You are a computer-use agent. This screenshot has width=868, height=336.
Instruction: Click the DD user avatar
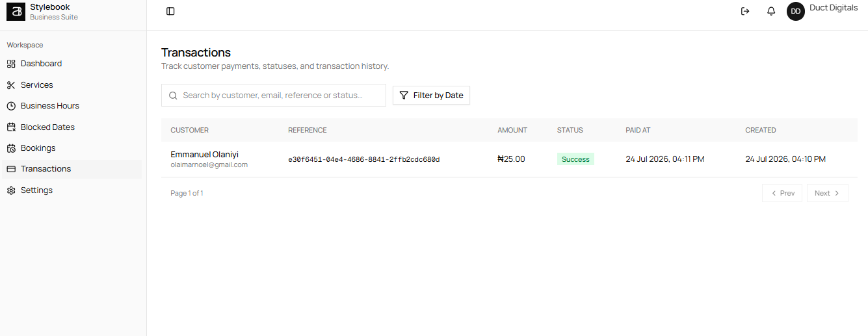click(796, 11)
